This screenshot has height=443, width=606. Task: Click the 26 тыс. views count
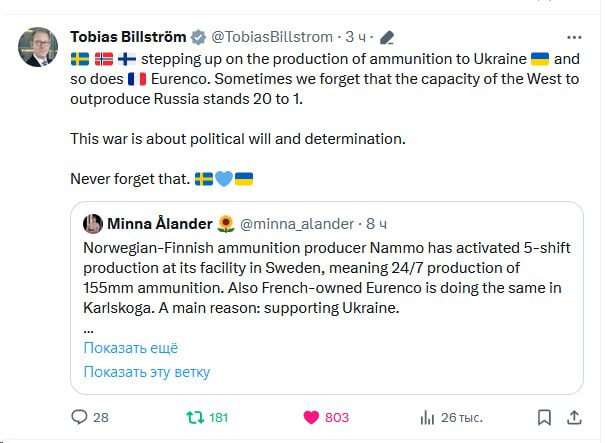461,417
